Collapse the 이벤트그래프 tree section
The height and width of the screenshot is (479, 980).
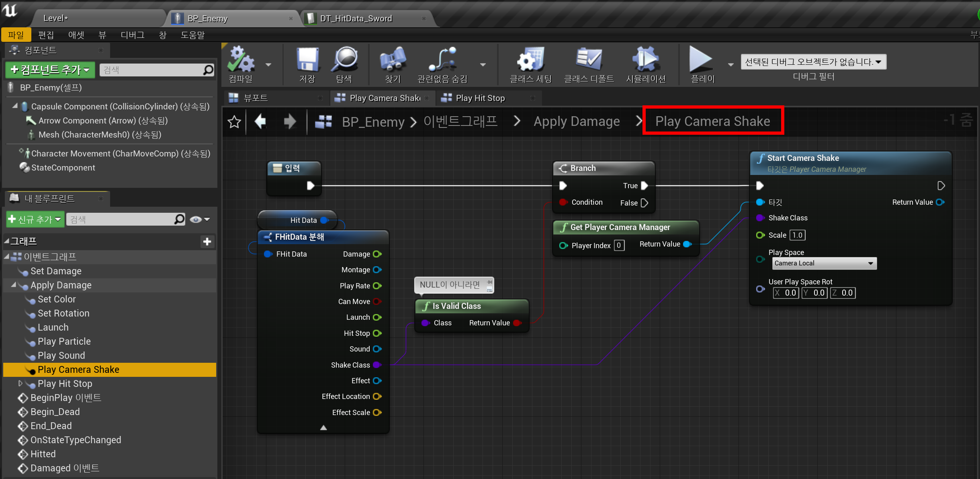tap(6, 256)
